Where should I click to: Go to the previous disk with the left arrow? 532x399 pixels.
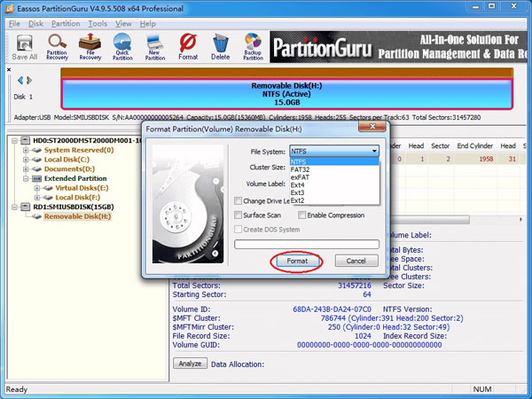point(20,81)
